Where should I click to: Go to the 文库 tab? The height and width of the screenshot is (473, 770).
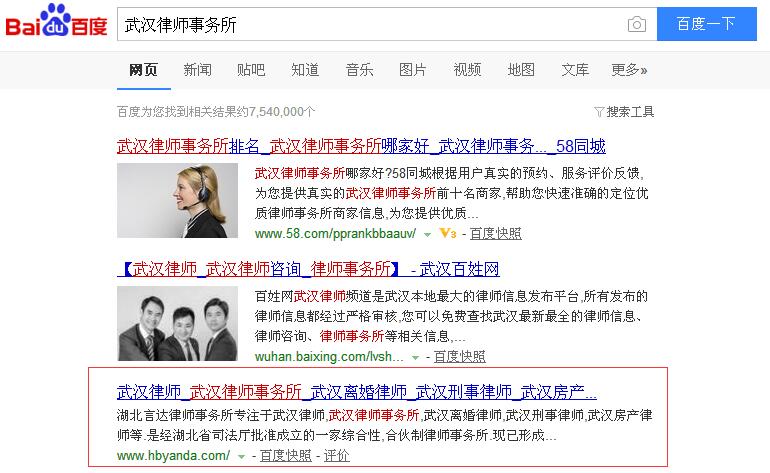[575, 70]
